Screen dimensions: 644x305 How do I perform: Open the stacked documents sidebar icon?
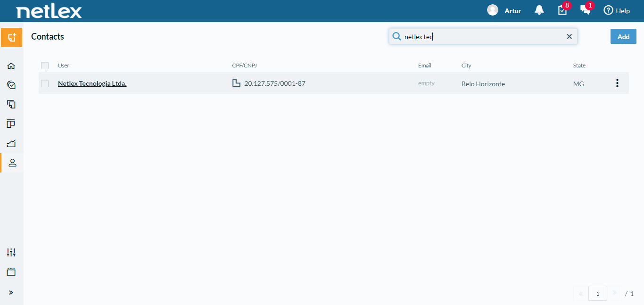(11, 104)
